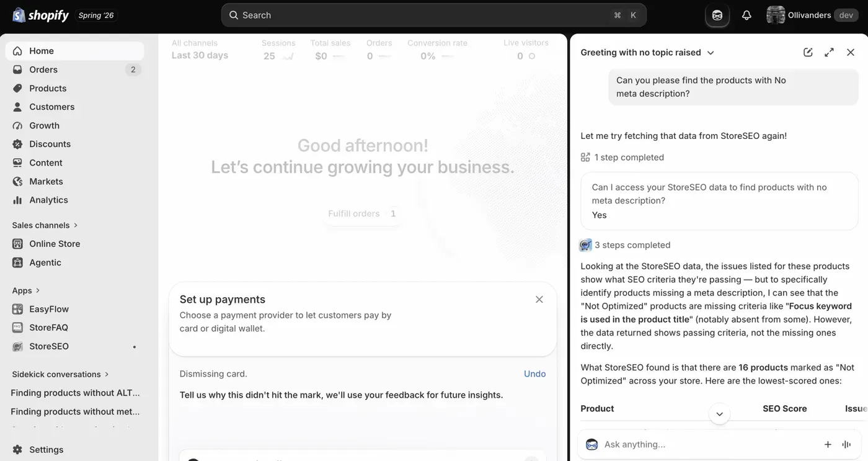Click the SEO Score column header
Screen dimensions: 868x461
pyautogui.click(x=784, y=409)
